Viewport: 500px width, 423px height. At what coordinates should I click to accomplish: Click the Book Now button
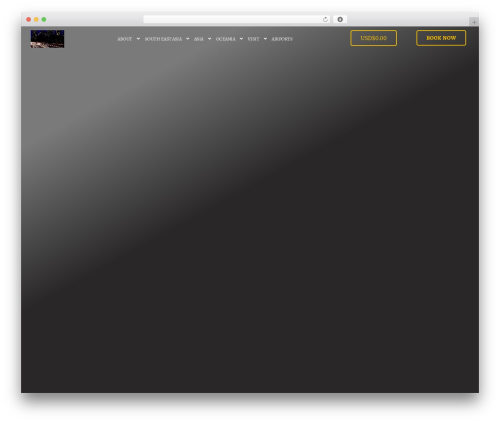441,38
